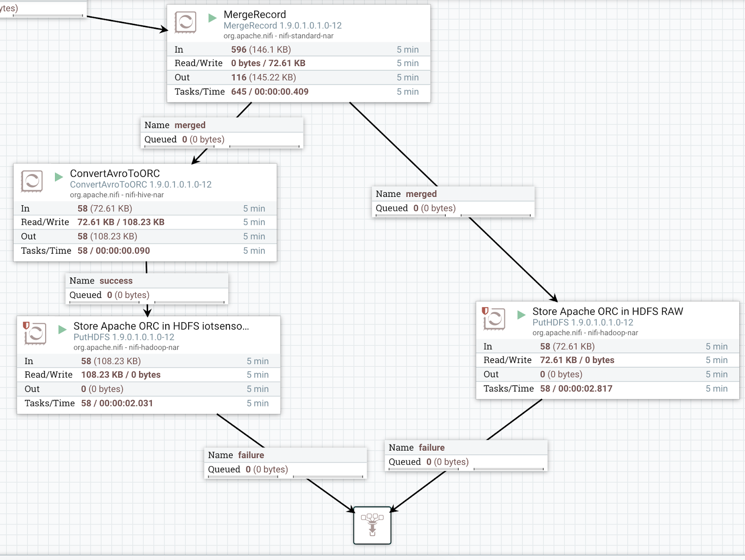Click HDFS iotsenso Out value 0 (0 bytes)
The height and width of the screenshot is (560, 745).
pos(102,389)
